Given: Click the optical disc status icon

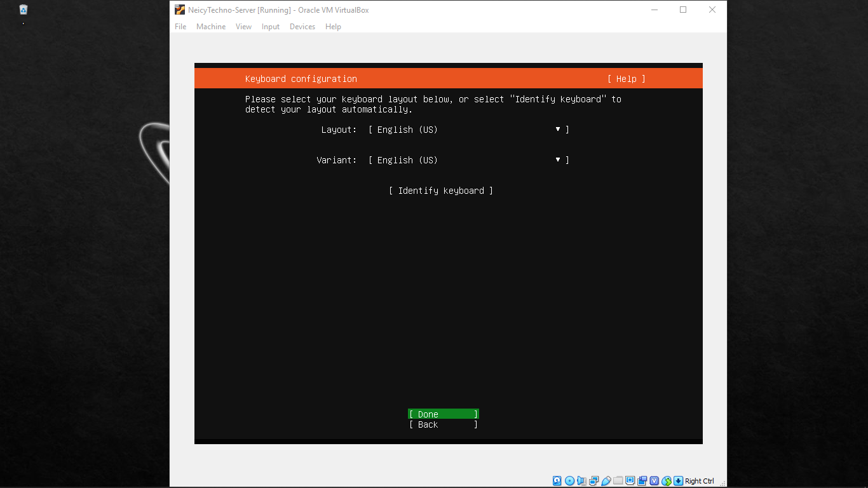Looking at the screenshot, I should [x=569, y=481].
